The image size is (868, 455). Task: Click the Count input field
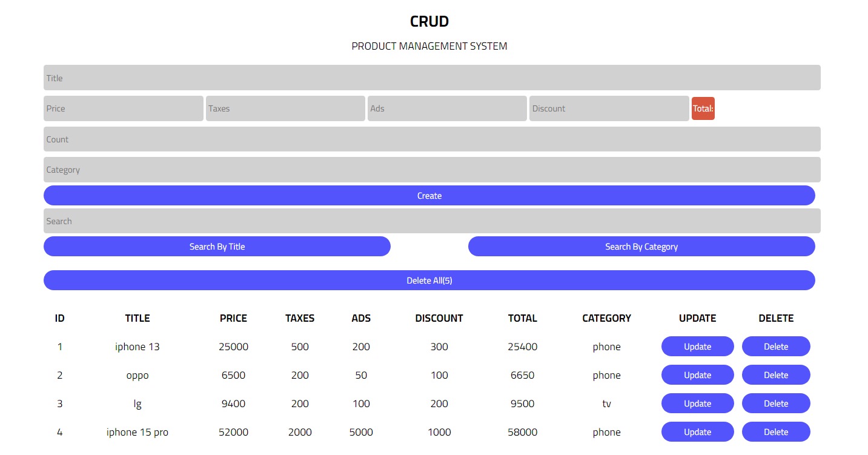point(431,139)
